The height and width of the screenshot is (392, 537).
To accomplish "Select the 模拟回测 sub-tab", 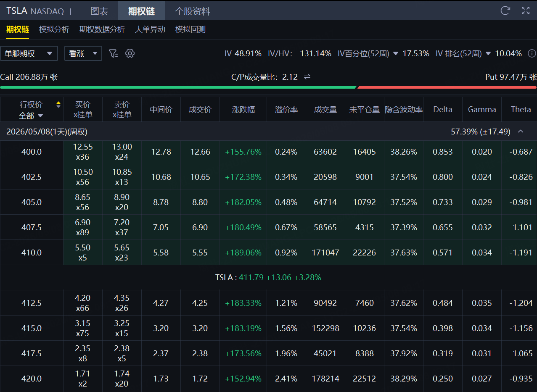I will pos(190,29).
